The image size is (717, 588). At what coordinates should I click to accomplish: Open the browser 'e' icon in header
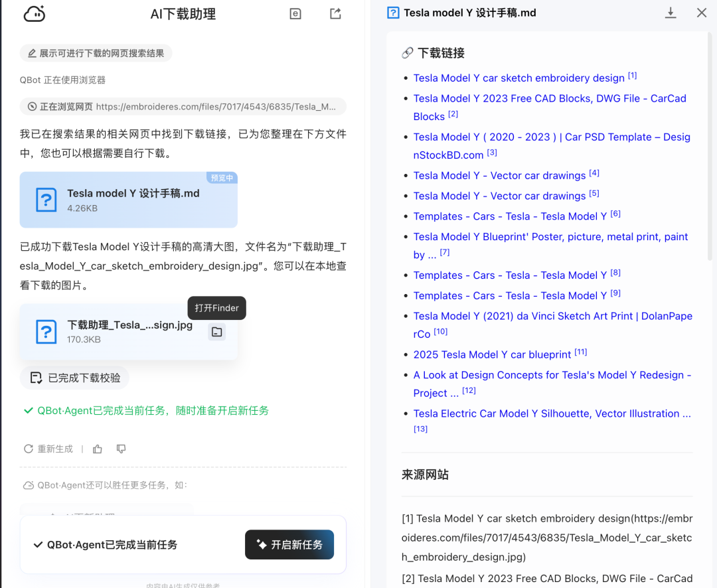pyautogui.click(x=295, y=14)
